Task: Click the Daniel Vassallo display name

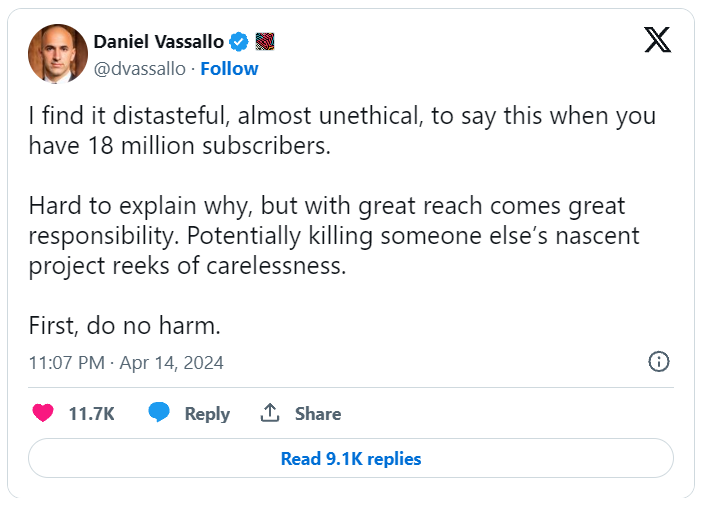Action: (x=158, y=42)
